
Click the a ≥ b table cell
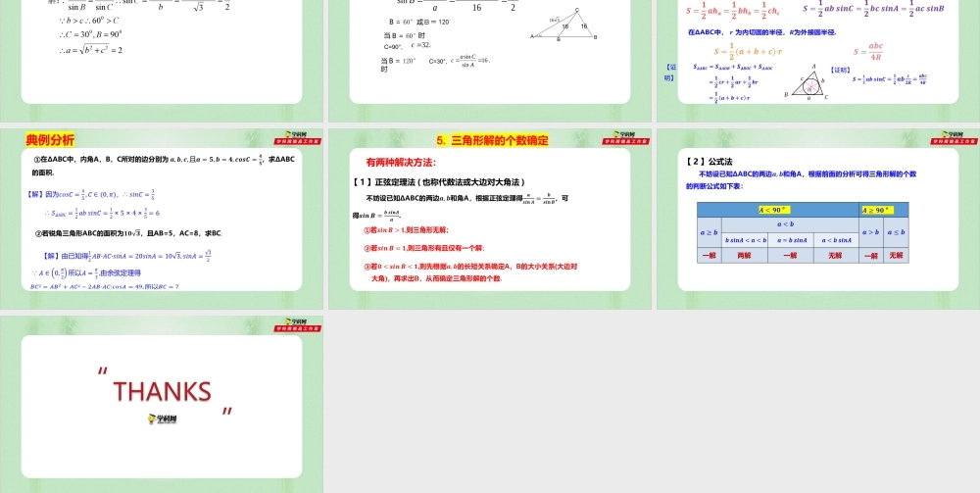tap(709, 232)
